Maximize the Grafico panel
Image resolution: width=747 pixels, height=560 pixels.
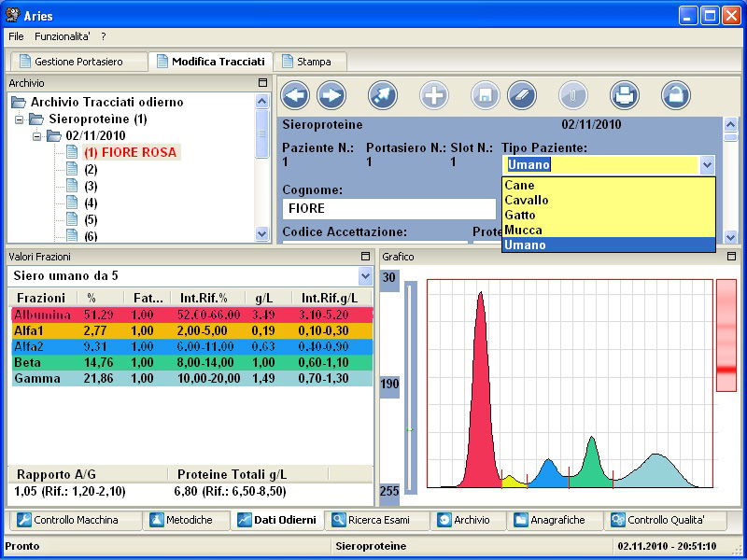731,257
